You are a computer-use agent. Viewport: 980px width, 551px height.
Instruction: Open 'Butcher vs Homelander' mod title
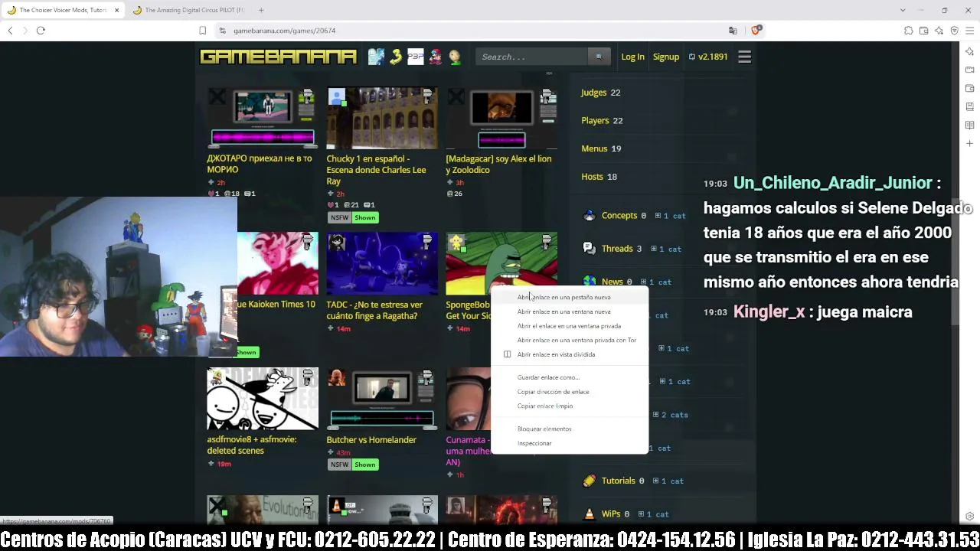[371, 440]
